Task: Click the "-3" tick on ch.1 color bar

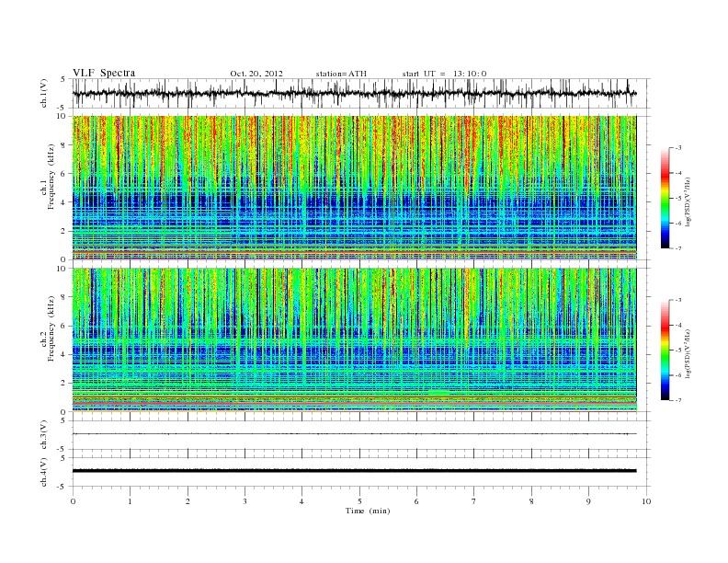Action: pyautogui.click(x=678, y=148)
